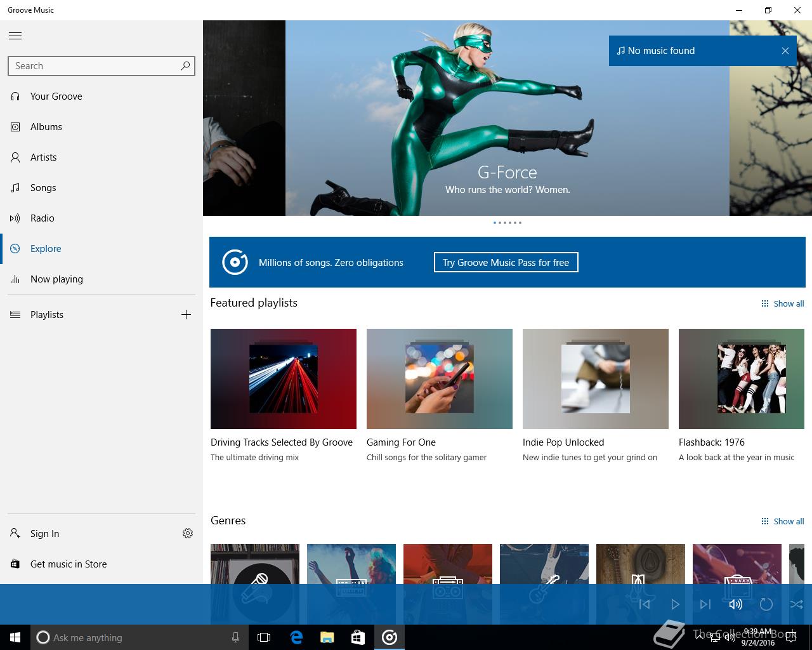Click Groove Music taskbar icon
The width and height of the screenshot is (812, 650).
click(390, 637)
